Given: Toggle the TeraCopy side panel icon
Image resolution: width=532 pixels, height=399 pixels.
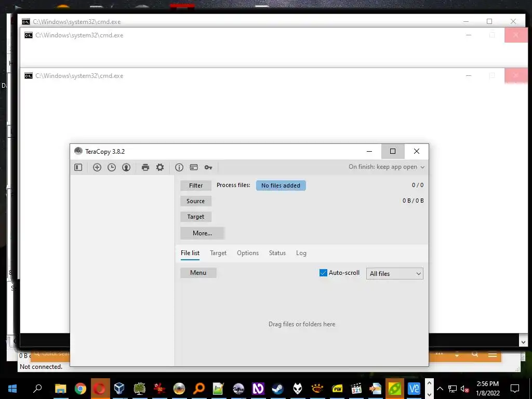Looking at the screenshot, I should (x=78, y=167).
